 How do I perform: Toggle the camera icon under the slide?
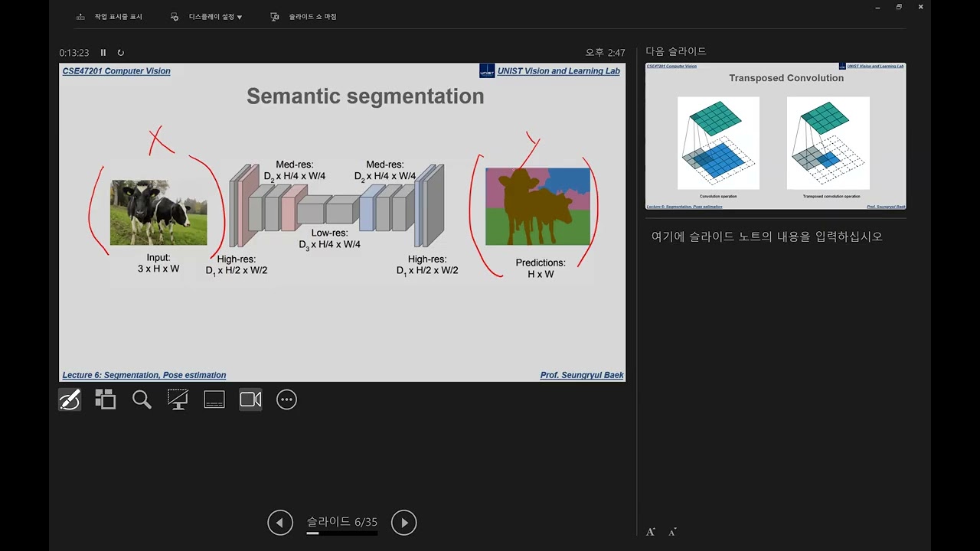tap(250, 399)
